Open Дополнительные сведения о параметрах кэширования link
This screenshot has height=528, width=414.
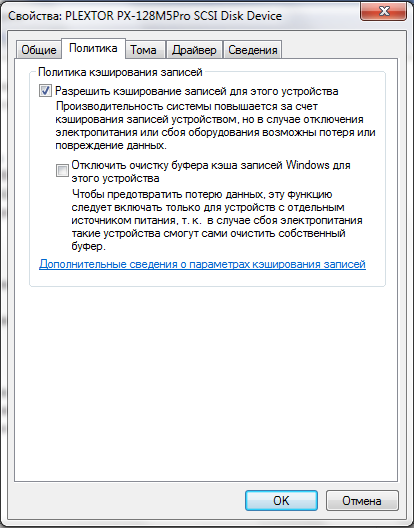[x=202, y=264]
